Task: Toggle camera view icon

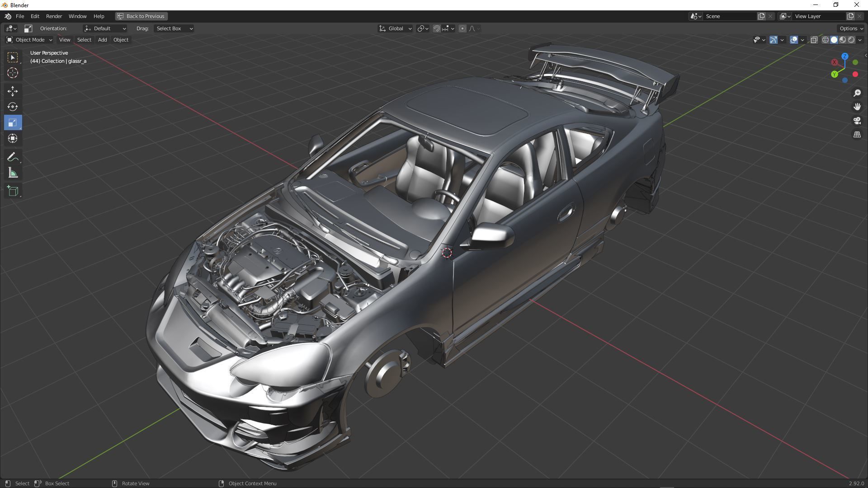Action: point(857,121)
